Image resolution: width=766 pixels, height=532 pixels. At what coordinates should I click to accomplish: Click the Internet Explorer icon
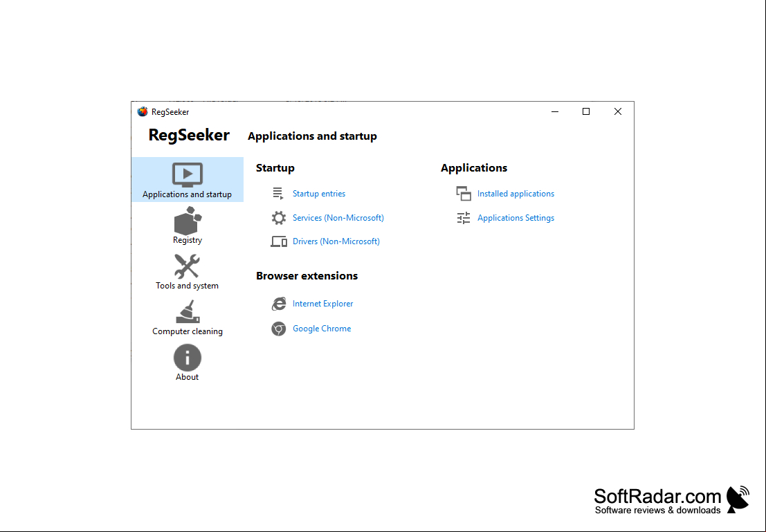click(278, 304)
